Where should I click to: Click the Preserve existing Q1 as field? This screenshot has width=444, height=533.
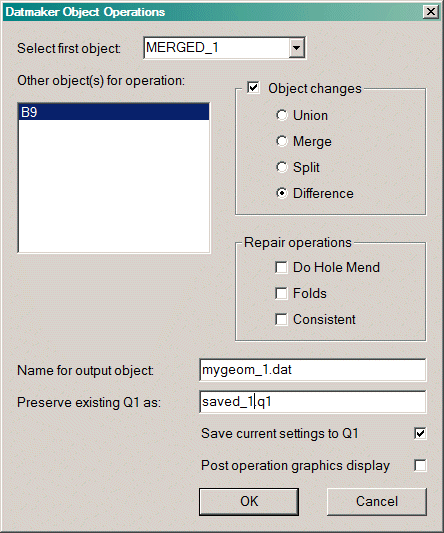coord(312,402)
